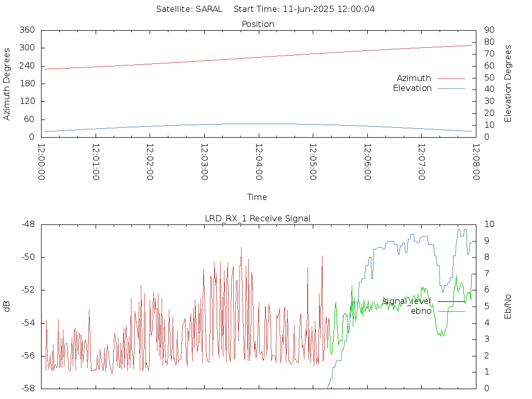The image size is (532, 399).
Task: Click the '120' azimuth axis value
Action: 27,101
